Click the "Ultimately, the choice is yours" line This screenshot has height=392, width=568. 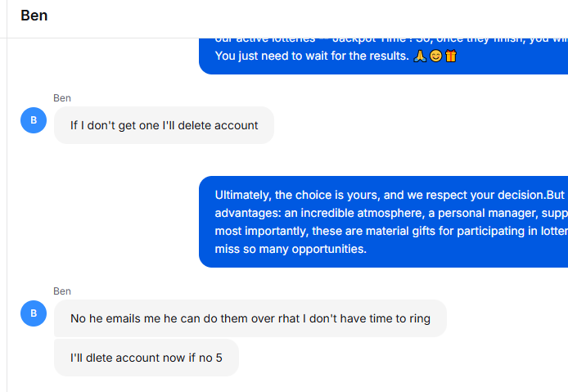(391, 195)
